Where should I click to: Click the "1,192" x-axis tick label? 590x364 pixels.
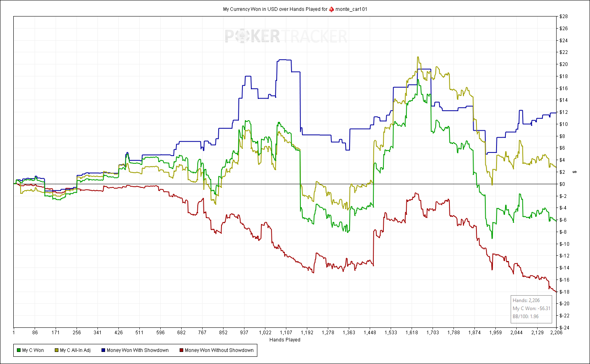point(307,333)
